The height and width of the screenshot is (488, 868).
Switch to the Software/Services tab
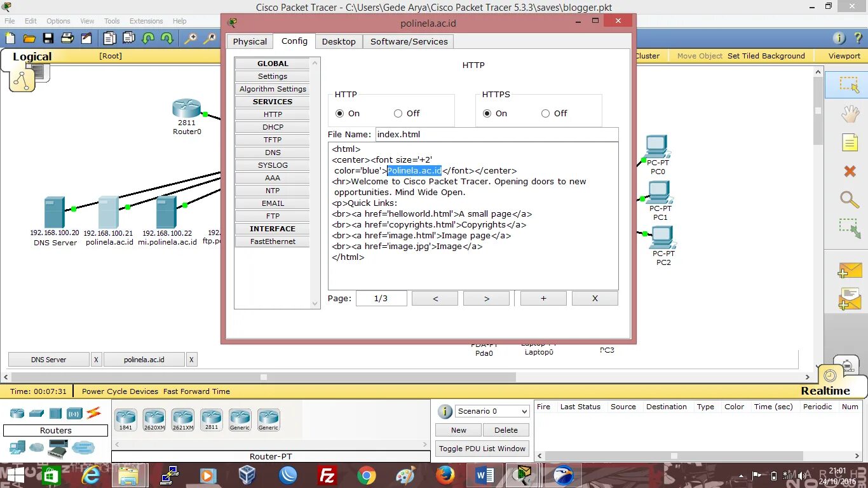click(x=409, y=42)
